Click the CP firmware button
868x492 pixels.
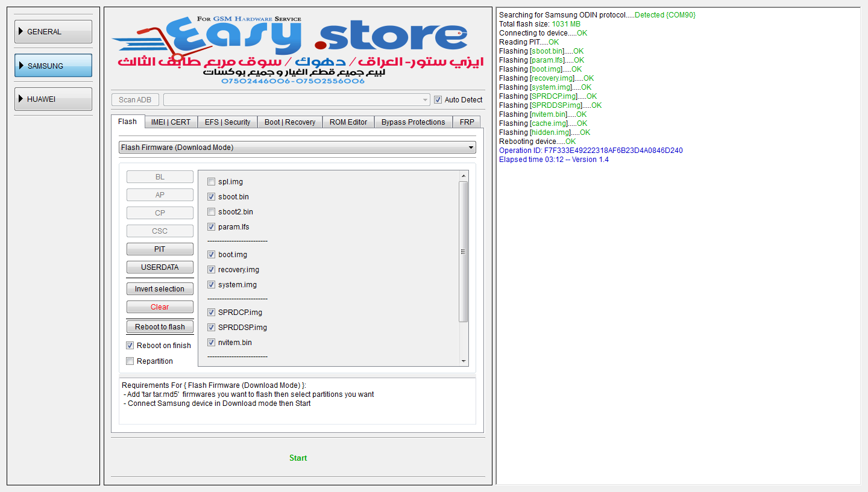[160, 213]
